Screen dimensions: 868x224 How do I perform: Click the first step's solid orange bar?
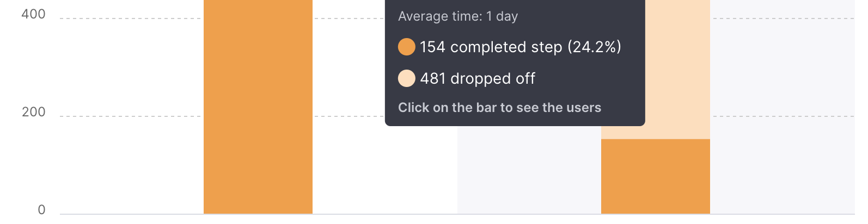pos(258,107)
